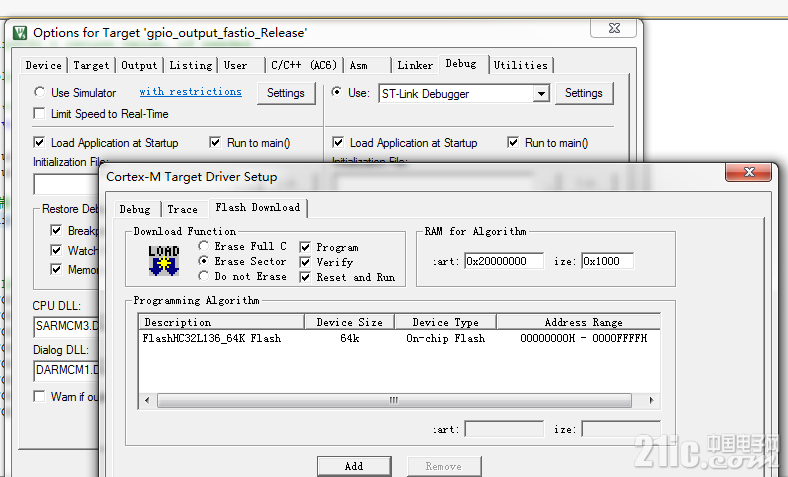Expand the ST-Link Debugger dropdown

[x=541, y=93]
